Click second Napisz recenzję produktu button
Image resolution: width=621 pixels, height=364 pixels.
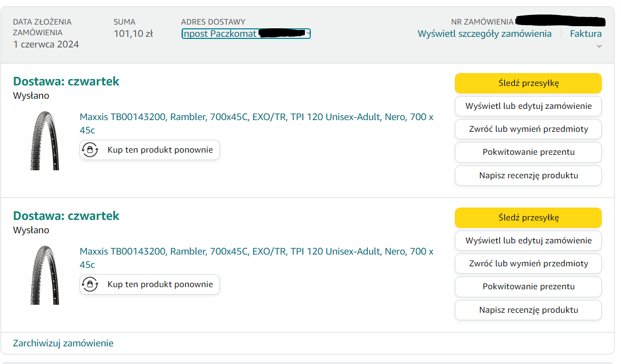click(x=528, y=310)
